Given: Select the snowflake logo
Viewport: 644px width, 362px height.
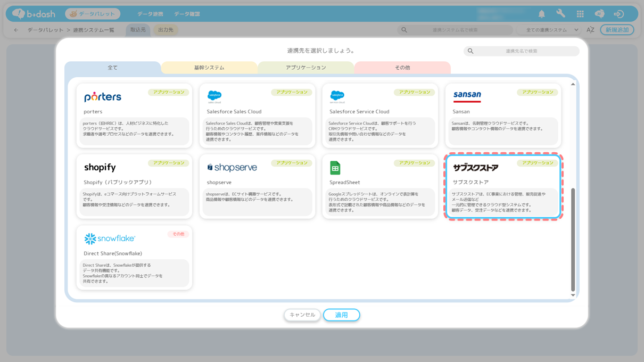Looking at the screenshot, I should (110, 238).
